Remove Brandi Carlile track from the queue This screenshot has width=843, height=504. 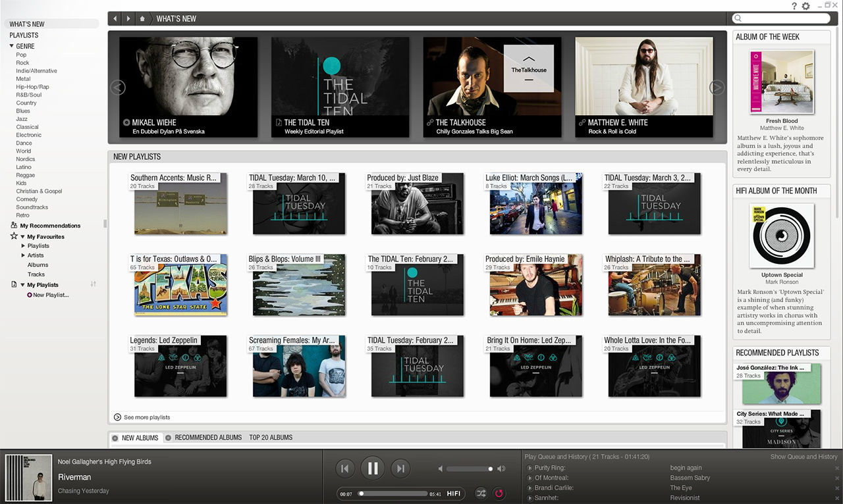(x=837, y=488)
